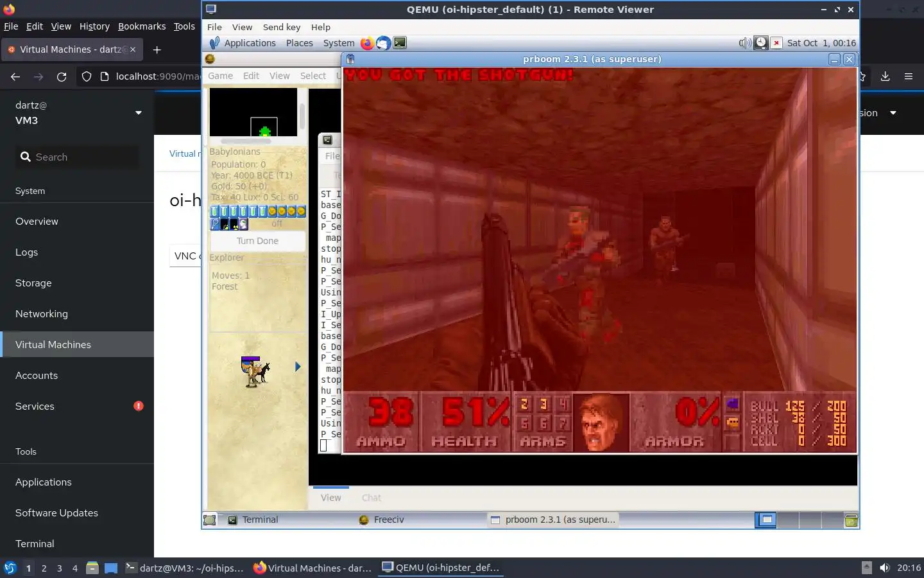Image resolution: width=924 pixels, height=578 pixels.
Task: Click the shield tracking protection icon
Action: tap(87, 76)
